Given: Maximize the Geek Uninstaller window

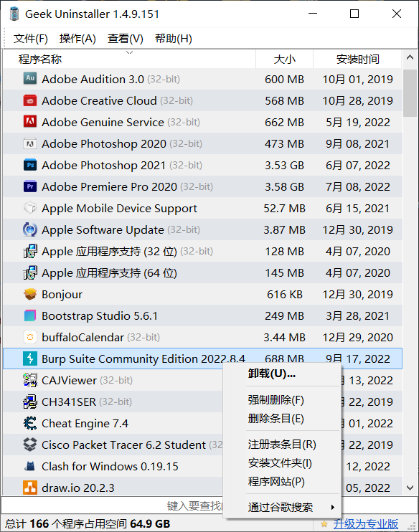Looking at the screenshot, I should pyautogui.click(x=354, y=14).
